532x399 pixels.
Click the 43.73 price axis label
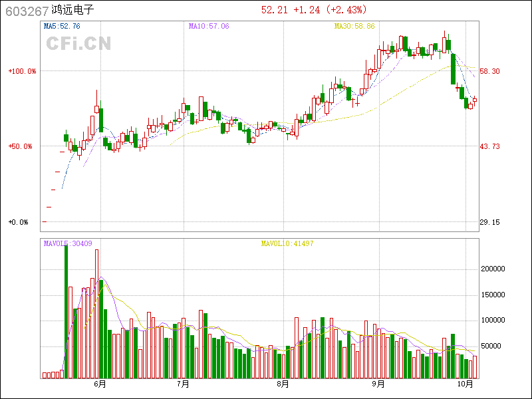coord(489,146)
